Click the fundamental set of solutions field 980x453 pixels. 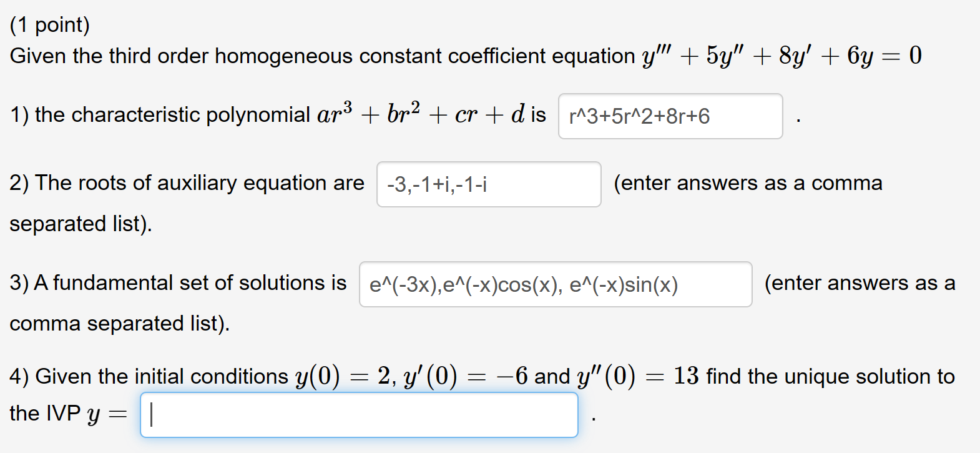coord(555,284)
